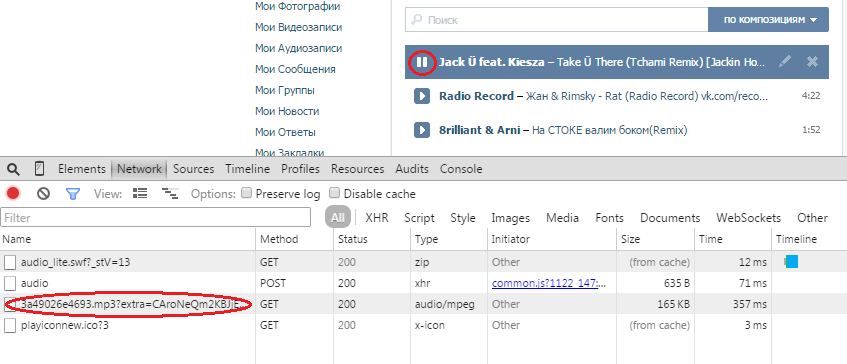The image size is (847, 364).
Task: Play the Radio Record track
Action: click(x=421, y=96)
